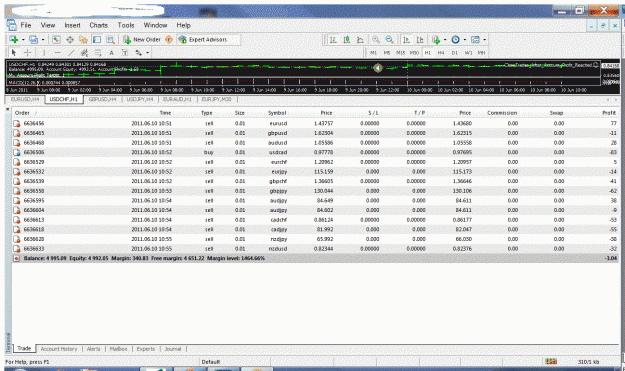Screen dimensions: 625x371
Task: Open the Account History terminal tab
Action: [x=59, y=349]
